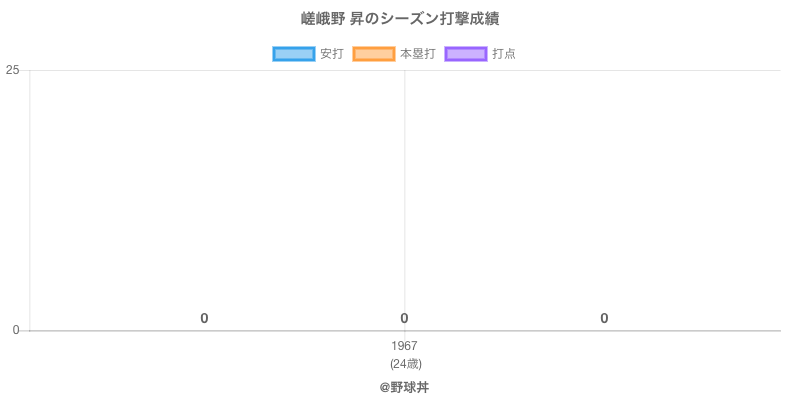
Task: Toggle the orange 本塁打 legend swatch
Action: [373, 54]
